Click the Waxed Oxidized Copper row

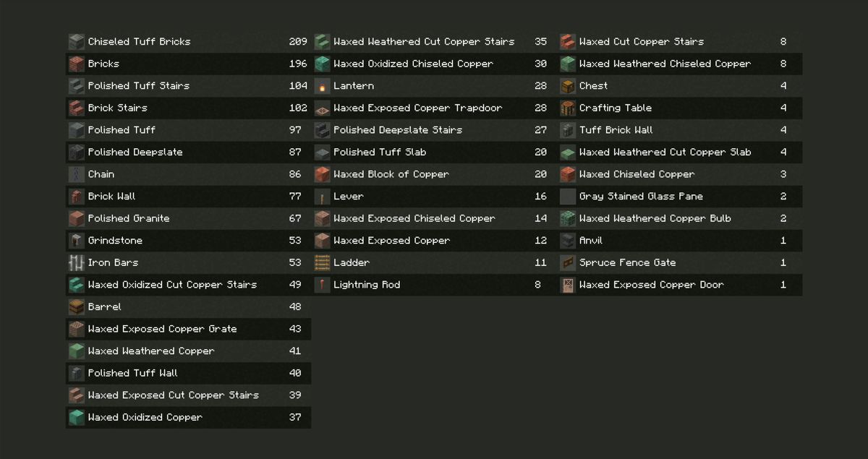click(x=145, y=417)
